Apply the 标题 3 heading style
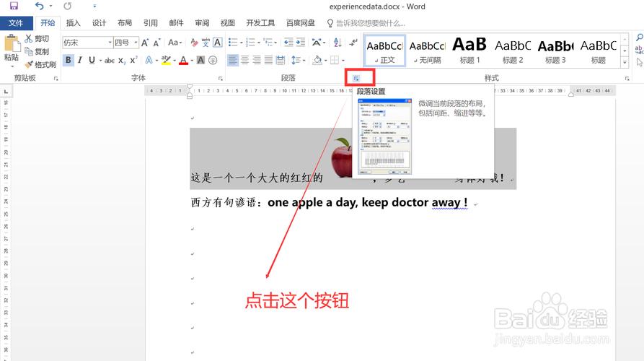The height and width of the screenshot is (361, 644). click(556, 51)
